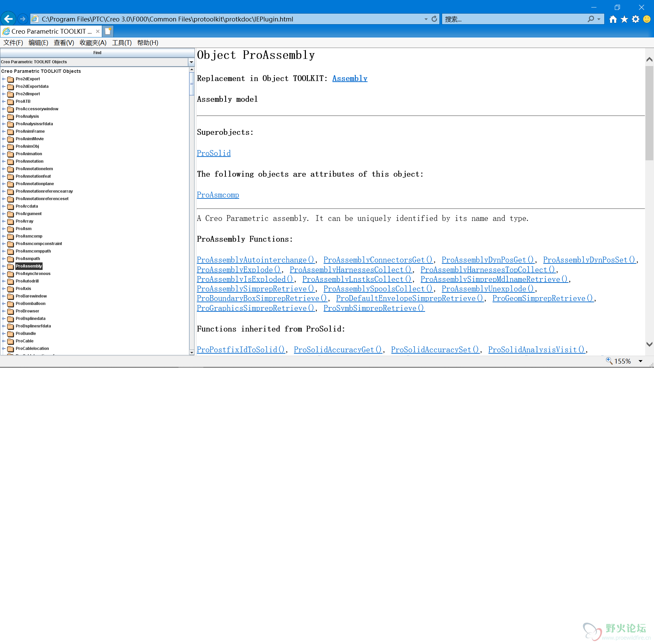Click the ProAsmpath folder icon
The width and height of the screenshot is (654, 644).
[11, 259]
